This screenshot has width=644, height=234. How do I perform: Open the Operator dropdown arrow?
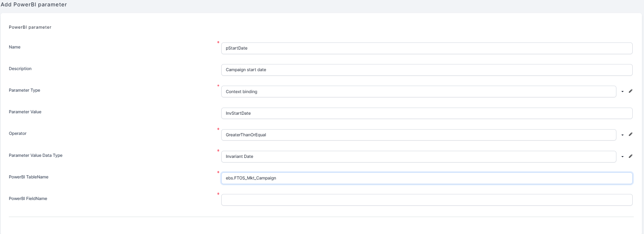[x=622, y=135]
